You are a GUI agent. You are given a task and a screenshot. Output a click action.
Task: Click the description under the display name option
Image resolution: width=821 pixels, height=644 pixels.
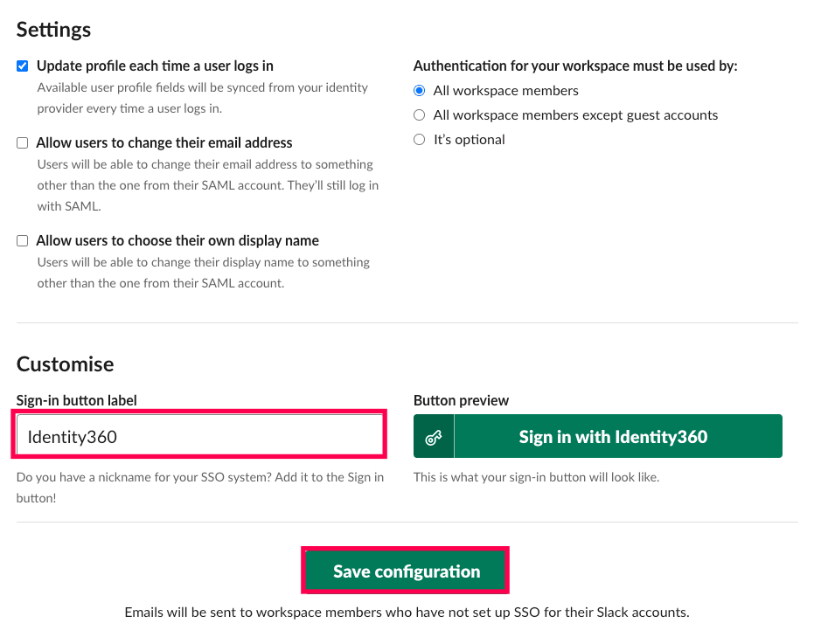(203, 273)
